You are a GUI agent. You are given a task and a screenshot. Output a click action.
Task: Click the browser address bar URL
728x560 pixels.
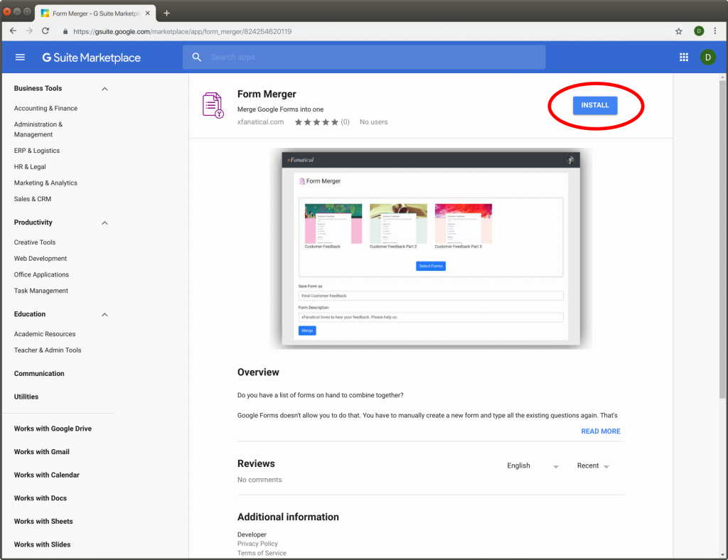[x=183, y=31]
